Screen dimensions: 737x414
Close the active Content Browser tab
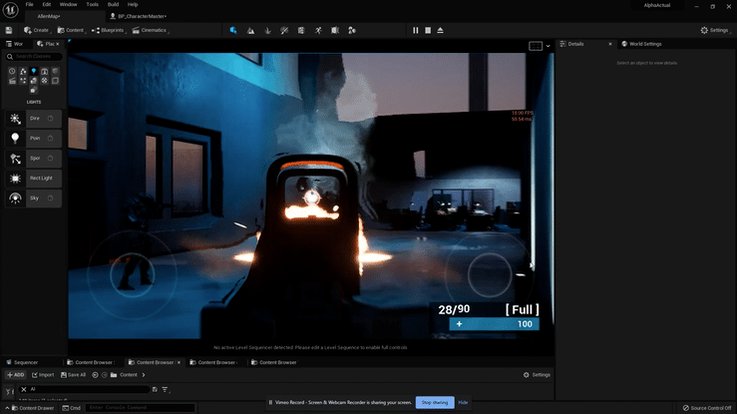pos(179,362)
